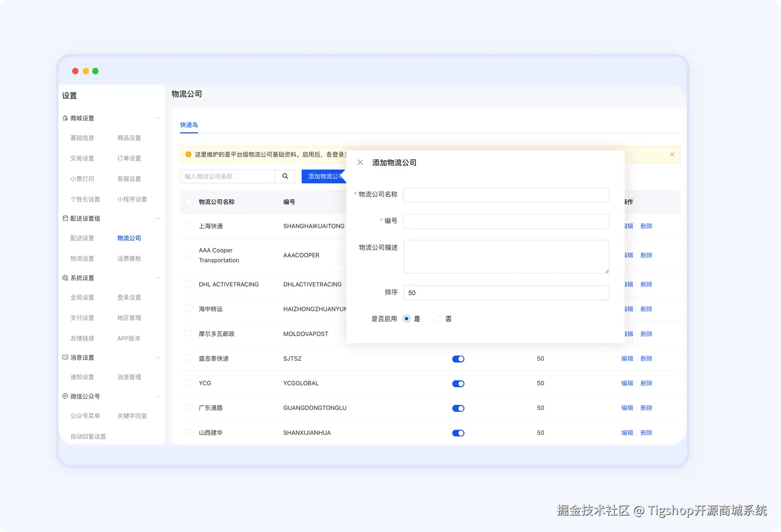Click the orange info icon in notice banner
Image resolution: width=781 pixels, height=532 pixels.
pyautogui.click(x=188, y=154)
